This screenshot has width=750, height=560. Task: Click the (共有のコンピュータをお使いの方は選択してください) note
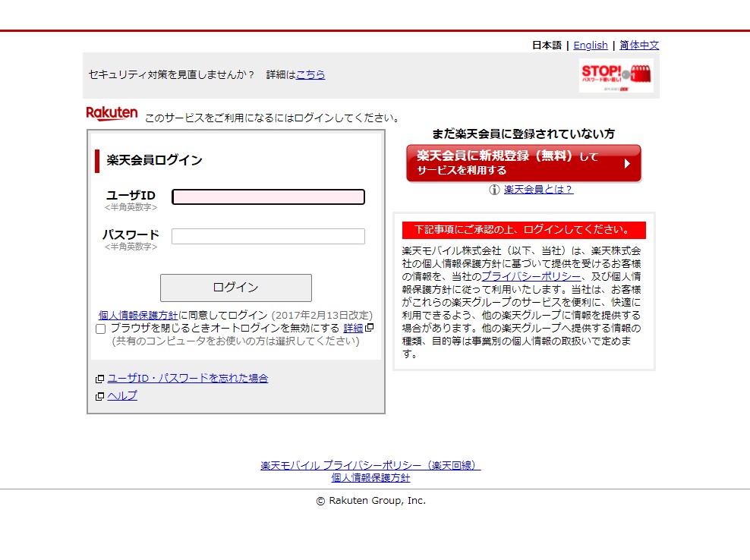[235, 341]
